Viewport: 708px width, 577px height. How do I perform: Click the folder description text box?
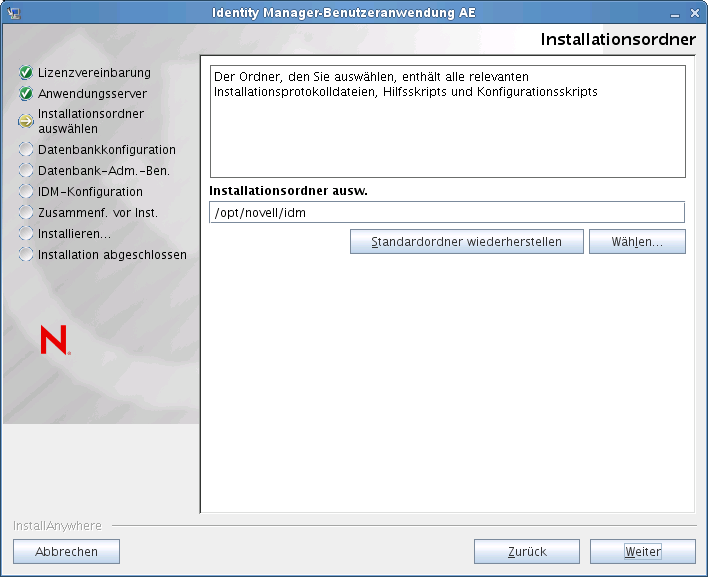tap(447, 121)
